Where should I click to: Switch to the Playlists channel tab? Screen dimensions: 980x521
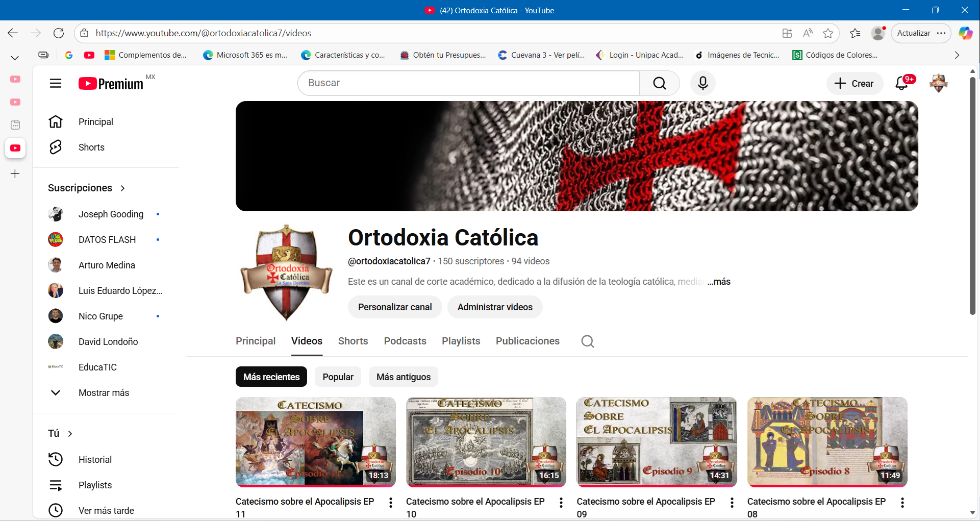point(461,341)
